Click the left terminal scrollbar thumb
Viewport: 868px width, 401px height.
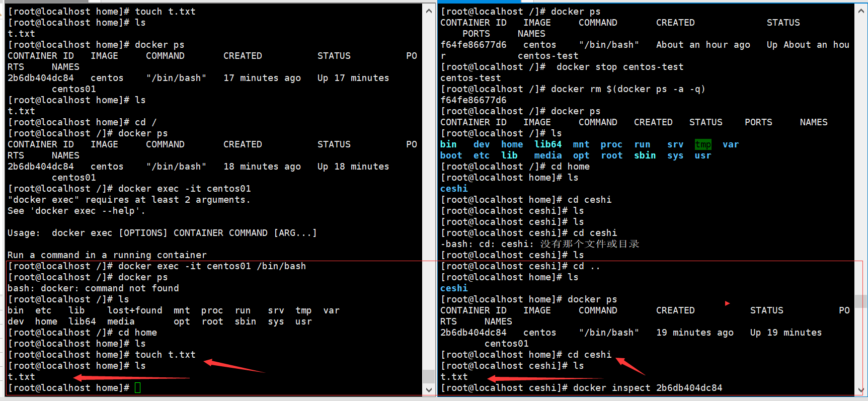pyautogui.click(x=429, y=376)
